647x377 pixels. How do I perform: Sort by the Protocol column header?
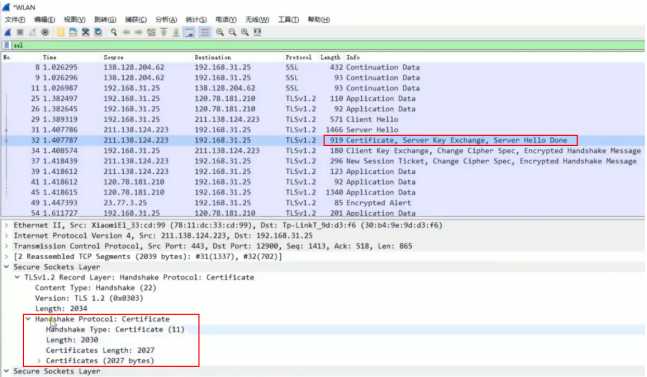(298, 57)
